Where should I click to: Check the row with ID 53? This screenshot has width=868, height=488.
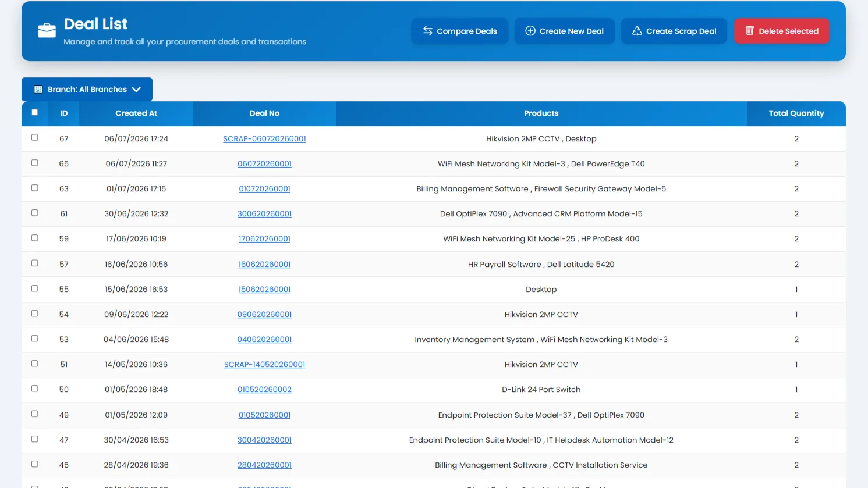[x=35, y=339]
